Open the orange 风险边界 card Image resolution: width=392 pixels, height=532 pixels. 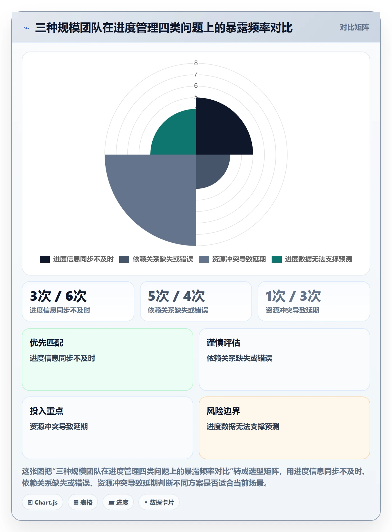284,428
